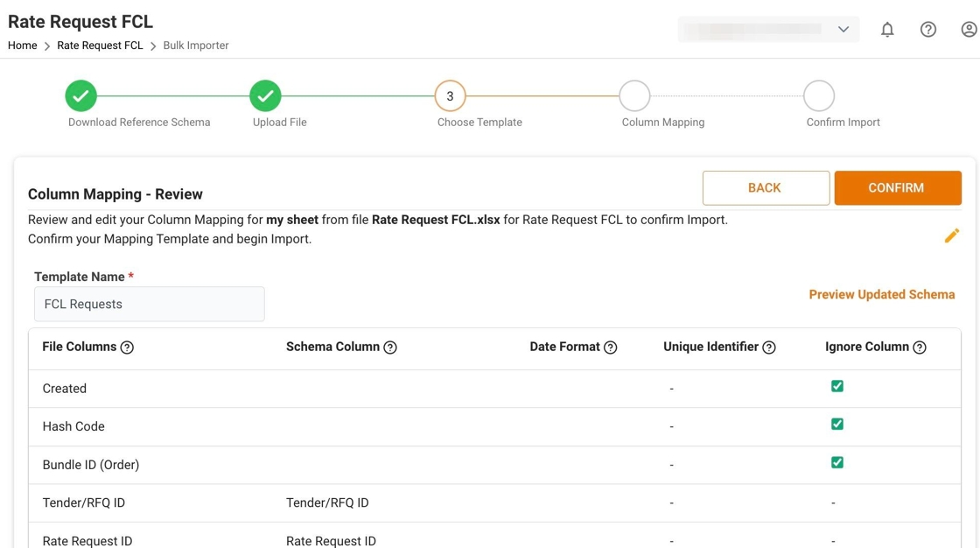
Task: Show help for File Columns header
Action: click(127, 348)
